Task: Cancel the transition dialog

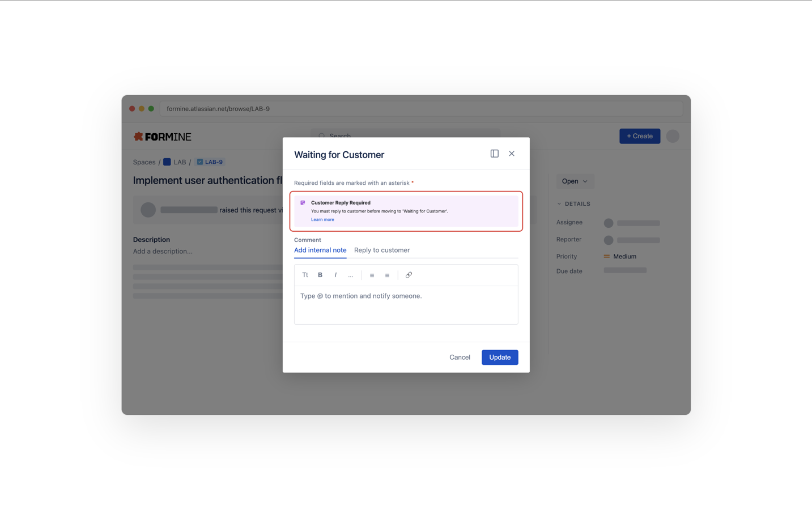Action: [460, 357]
